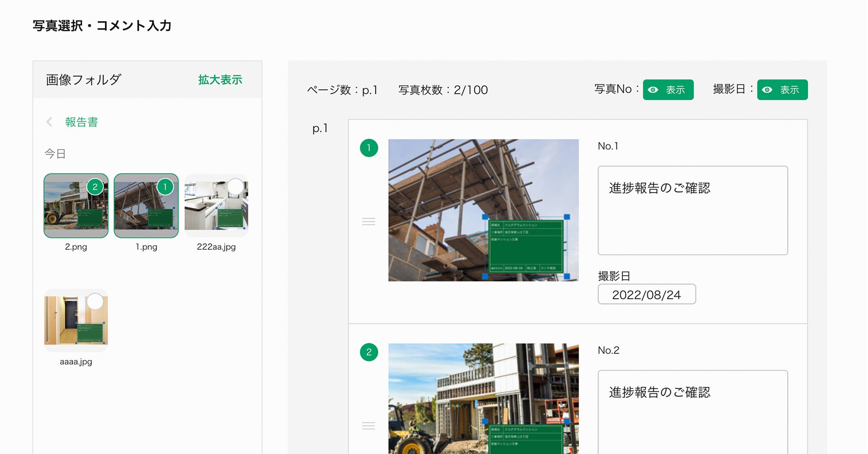Open the 拡大表示 enlarged view

coord(219,80)
